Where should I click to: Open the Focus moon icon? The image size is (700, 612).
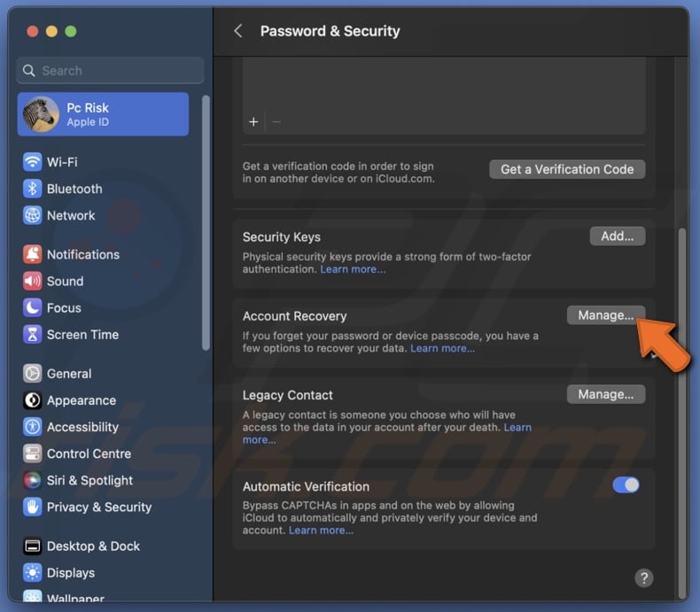pos(33,307)
